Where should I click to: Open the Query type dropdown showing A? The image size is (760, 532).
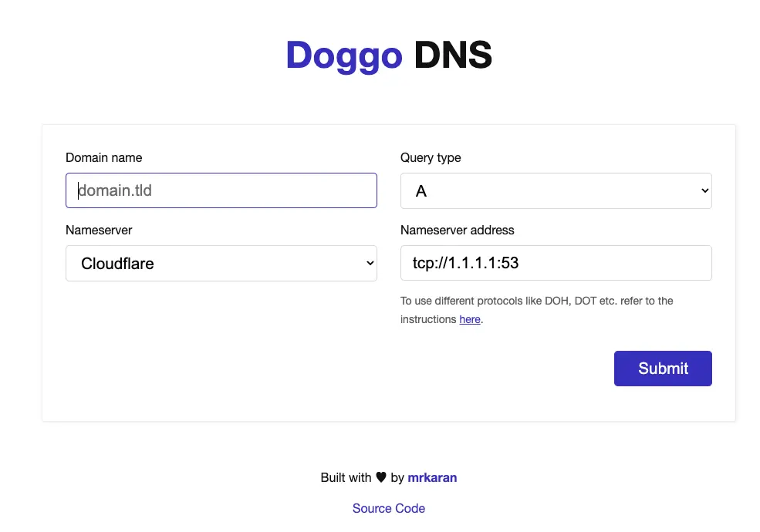pos(556,190)
